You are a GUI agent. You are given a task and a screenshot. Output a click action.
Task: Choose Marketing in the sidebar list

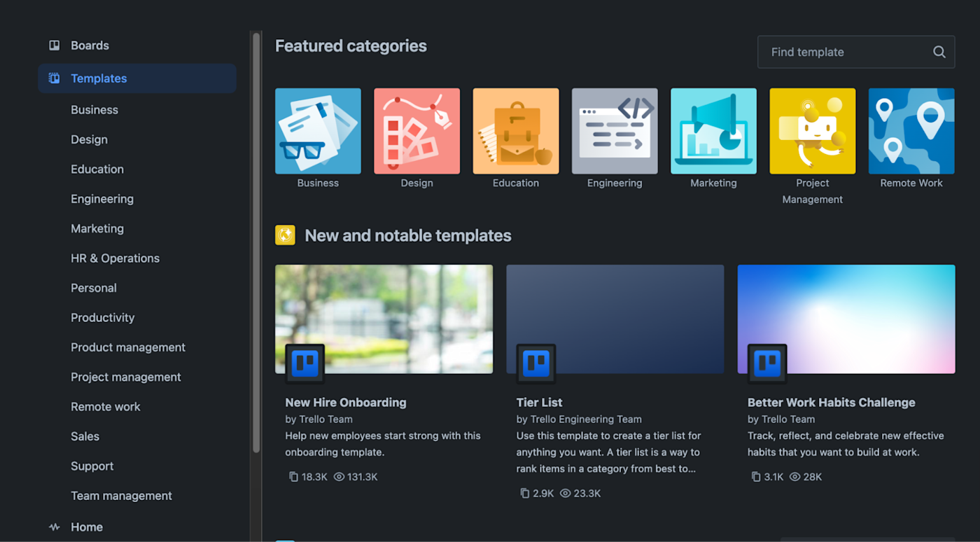(x=97, y=228)
